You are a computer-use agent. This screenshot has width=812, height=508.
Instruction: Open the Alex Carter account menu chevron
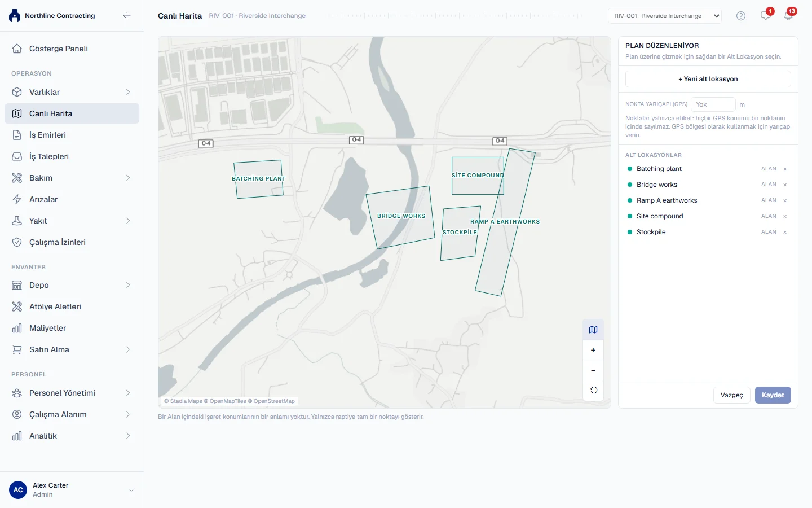coord(131,490)
